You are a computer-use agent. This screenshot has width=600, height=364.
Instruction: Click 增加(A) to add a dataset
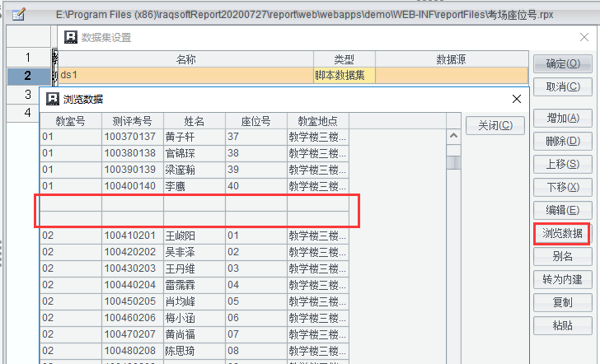[x=562, y=118]
